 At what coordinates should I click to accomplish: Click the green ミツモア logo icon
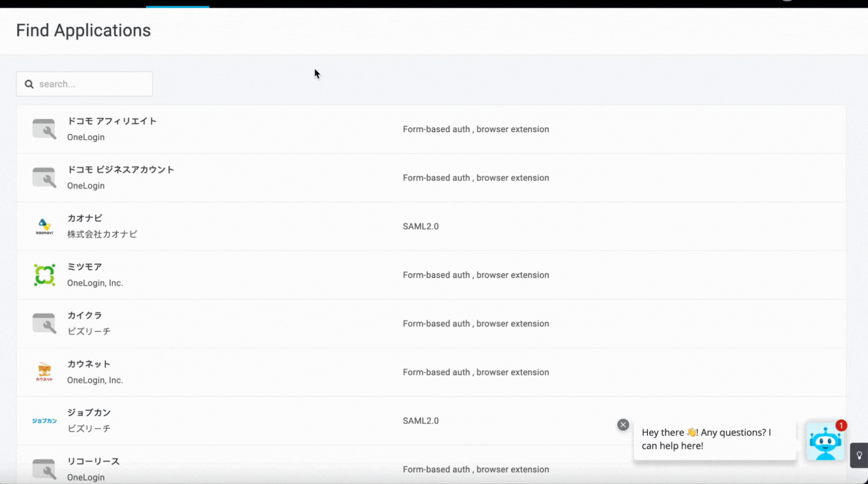click(x=44, y=274)
